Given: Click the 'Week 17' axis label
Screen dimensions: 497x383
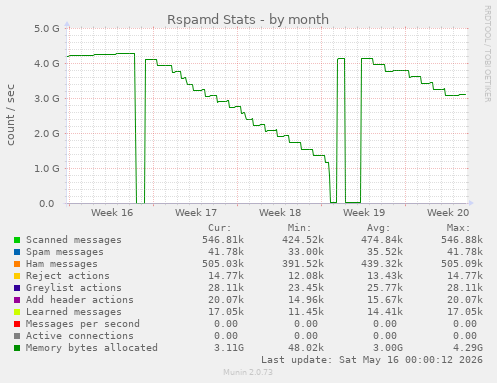Looking at the screenshot, I should (196, 213).
